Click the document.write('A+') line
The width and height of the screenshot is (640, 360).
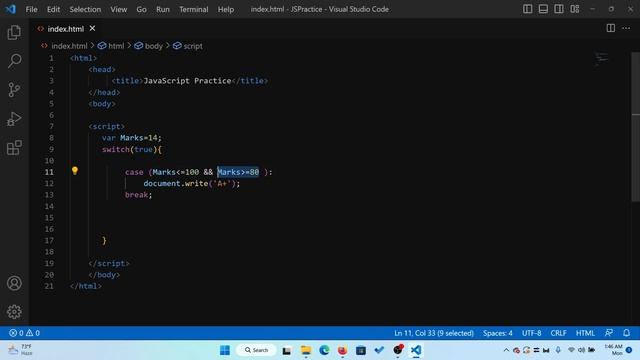[x=191, y=183]
